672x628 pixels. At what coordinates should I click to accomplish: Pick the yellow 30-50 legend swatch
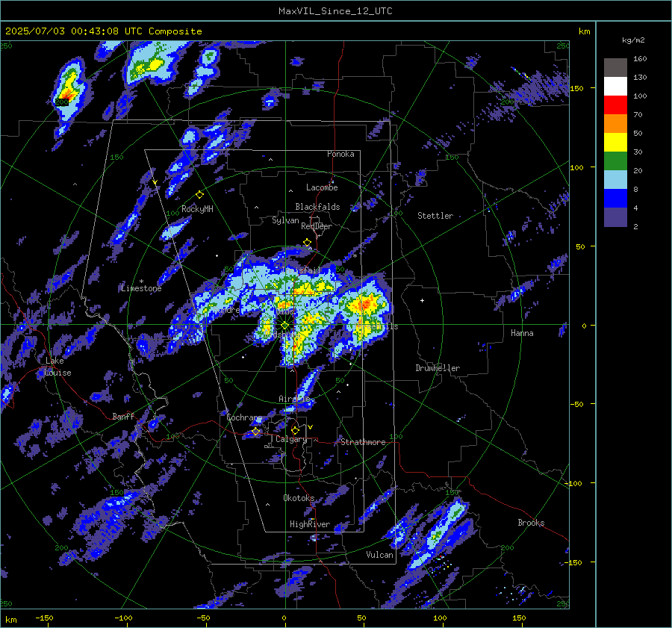[615, 143]
